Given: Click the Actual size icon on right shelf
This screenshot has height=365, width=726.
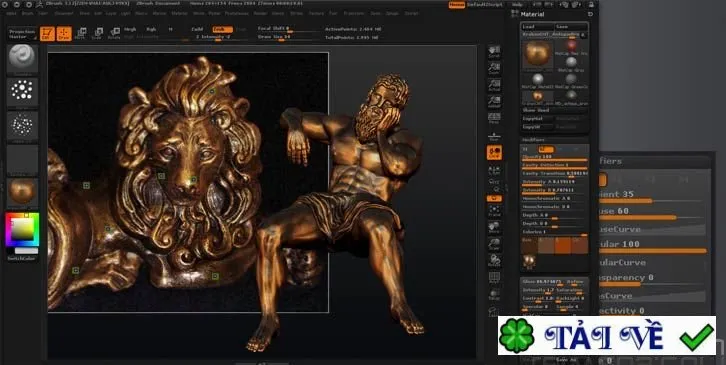Looking at the screenshot, I should (494, 85).
